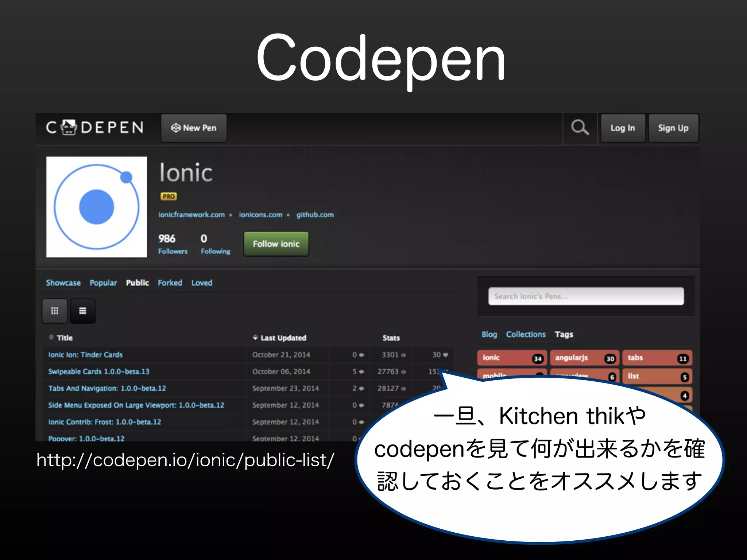
Task: Switch to Forked tab
Action: [170, 283]
